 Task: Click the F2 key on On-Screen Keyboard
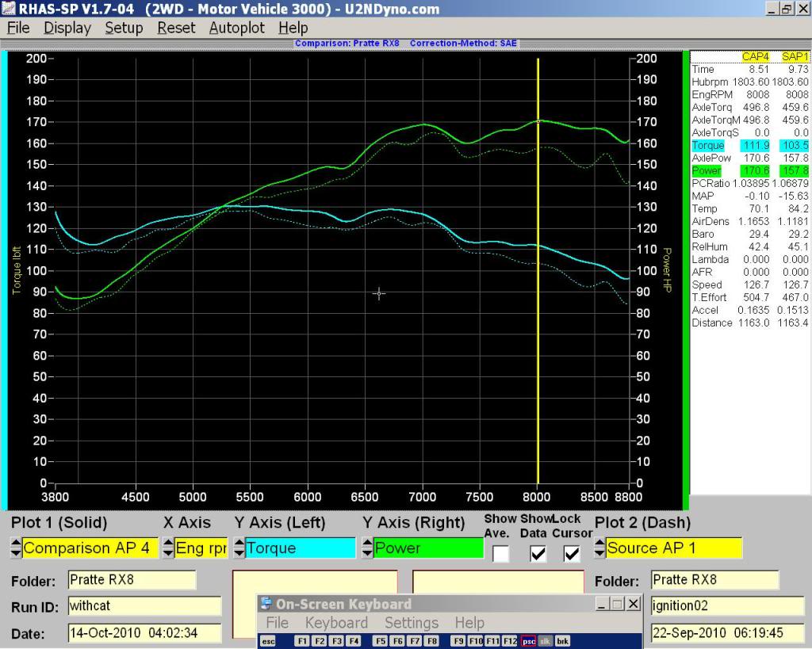pyautogui.click(x=320, y=641)
